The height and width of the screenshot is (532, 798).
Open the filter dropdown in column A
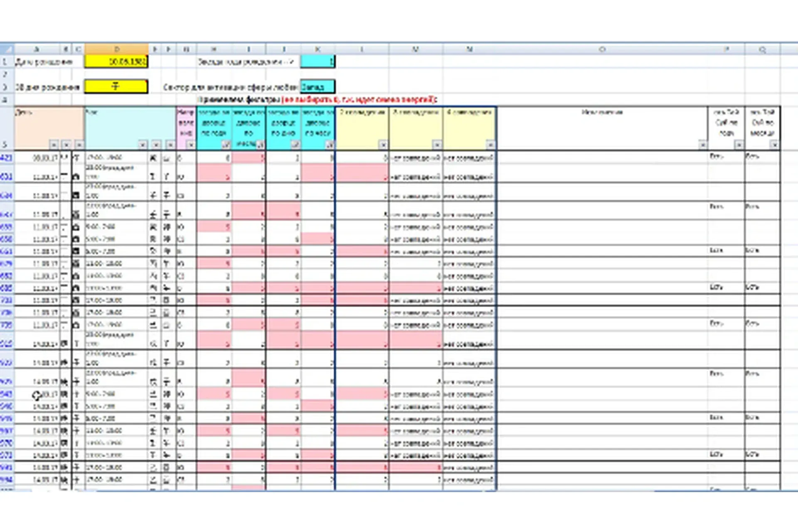pyautogui.click(x=54, y=145)
